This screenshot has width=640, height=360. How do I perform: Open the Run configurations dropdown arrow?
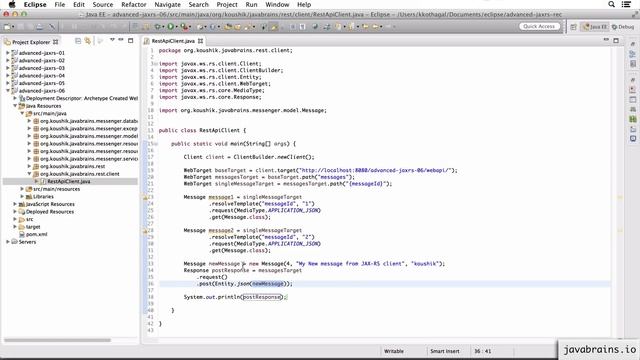pyautogui.click(x=177, y=27)
